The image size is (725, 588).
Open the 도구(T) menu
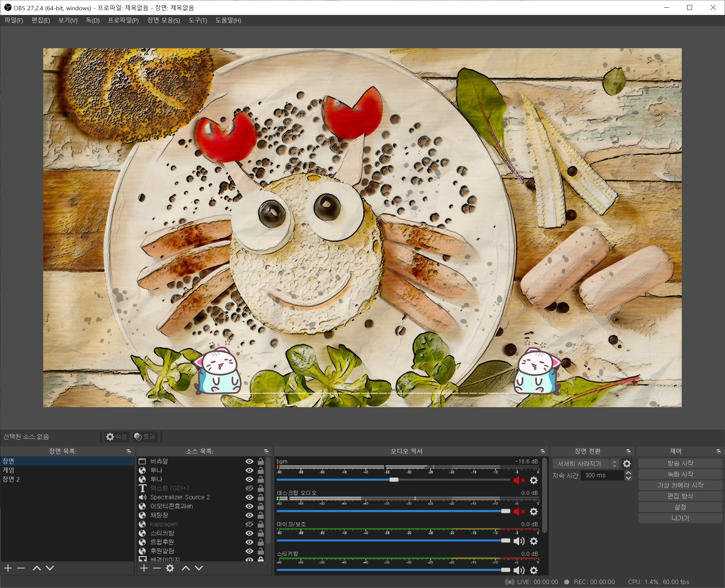(x=198, y=20)
